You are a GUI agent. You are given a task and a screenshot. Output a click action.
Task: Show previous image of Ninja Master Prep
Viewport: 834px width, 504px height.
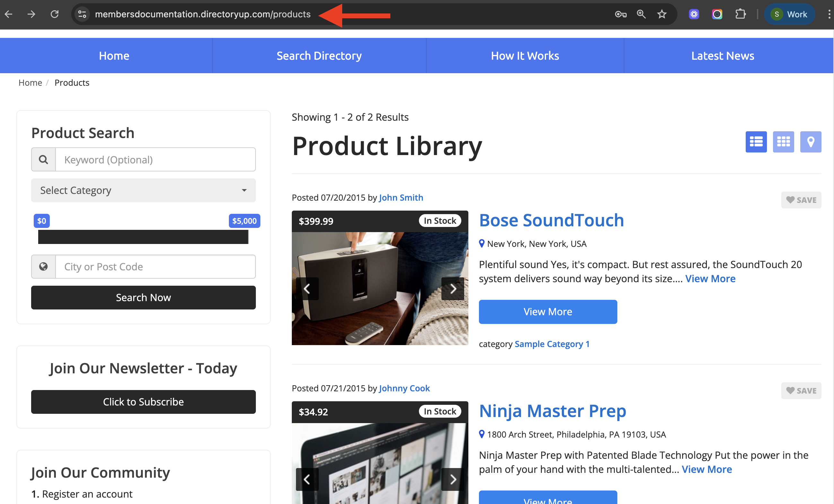point(307,479)
